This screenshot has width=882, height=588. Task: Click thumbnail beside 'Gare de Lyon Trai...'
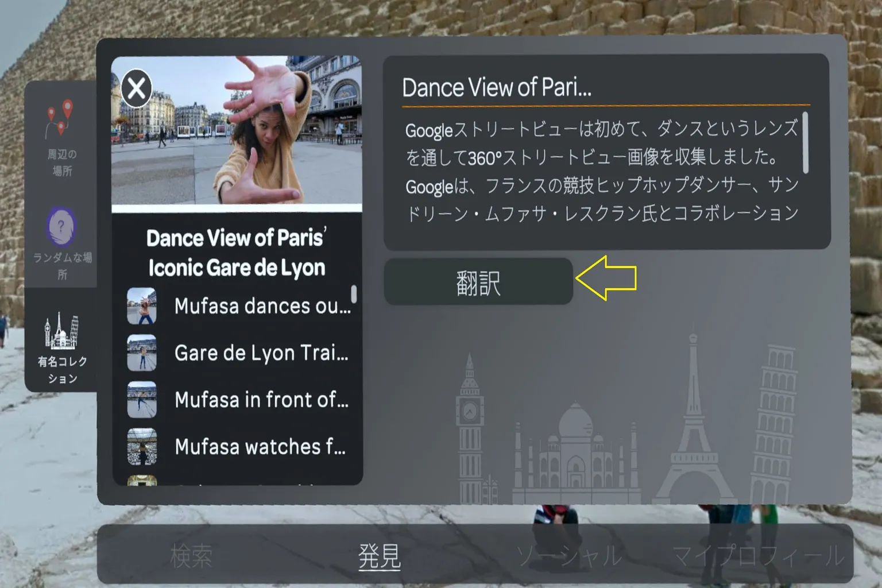(x=142, y=353)
